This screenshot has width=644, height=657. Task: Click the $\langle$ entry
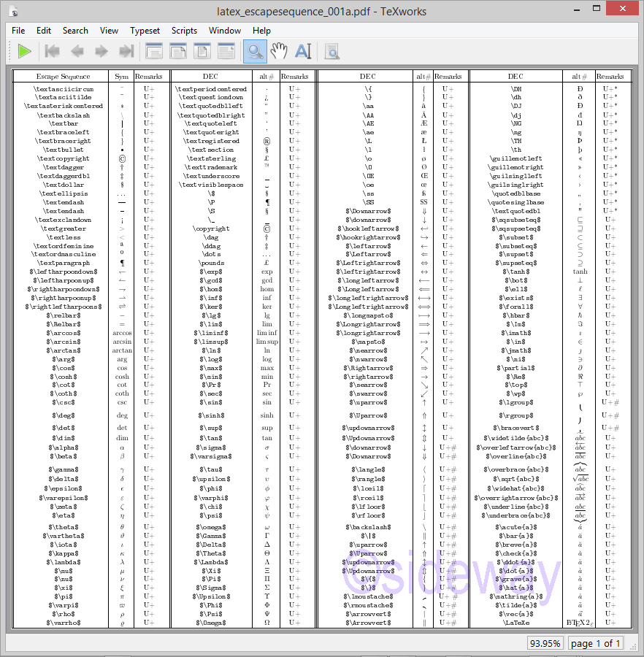(368, 469)
